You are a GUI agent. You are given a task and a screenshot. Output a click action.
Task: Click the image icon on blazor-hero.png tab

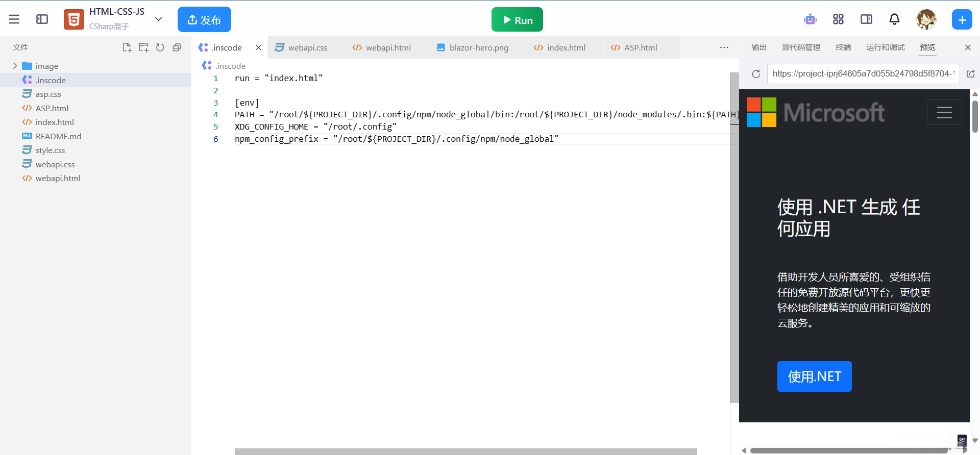tap(441, 47)
